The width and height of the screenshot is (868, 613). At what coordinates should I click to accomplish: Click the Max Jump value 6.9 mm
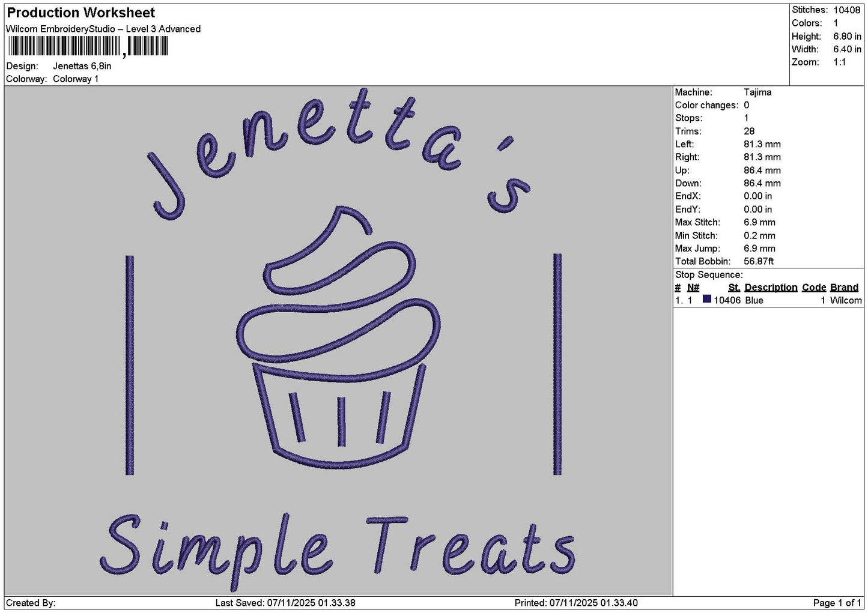tap(759, 249)
